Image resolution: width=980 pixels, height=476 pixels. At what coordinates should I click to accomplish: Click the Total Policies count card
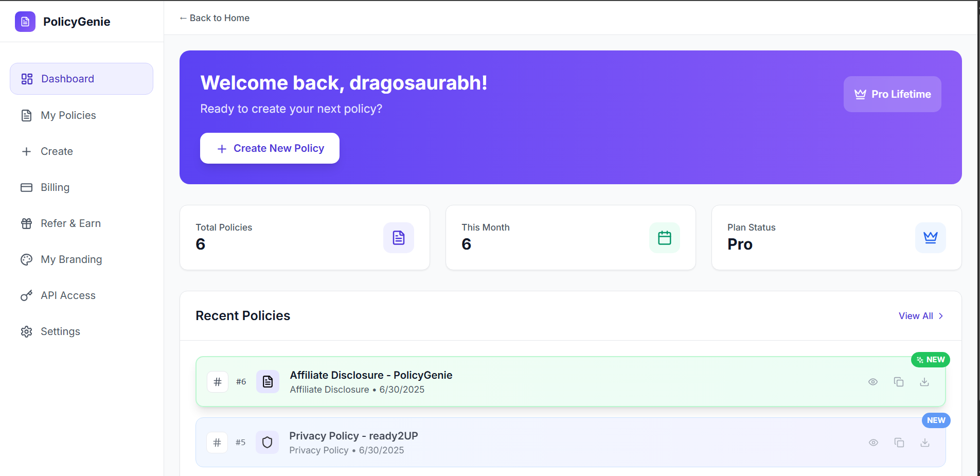pos(305,238)
